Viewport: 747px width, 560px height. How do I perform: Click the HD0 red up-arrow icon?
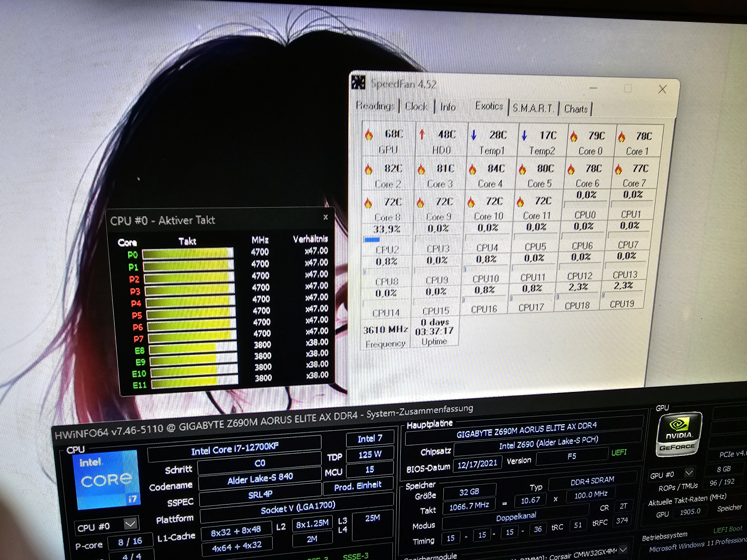coord(422,134)
